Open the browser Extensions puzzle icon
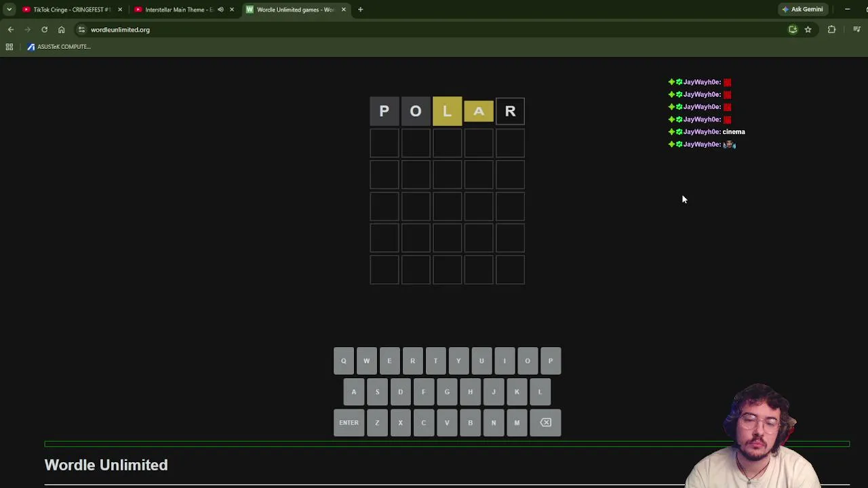The image size is (868, 488). click(x=831, y=29)
